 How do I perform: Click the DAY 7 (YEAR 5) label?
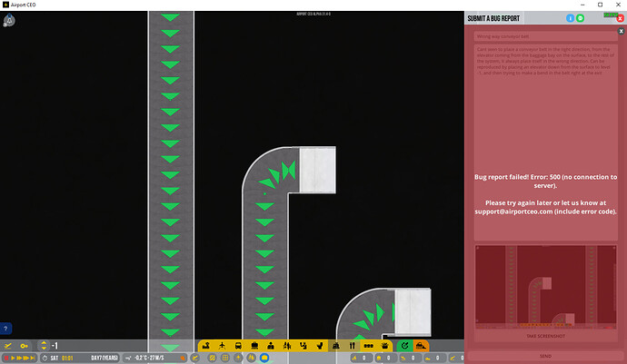coord(104,358)
